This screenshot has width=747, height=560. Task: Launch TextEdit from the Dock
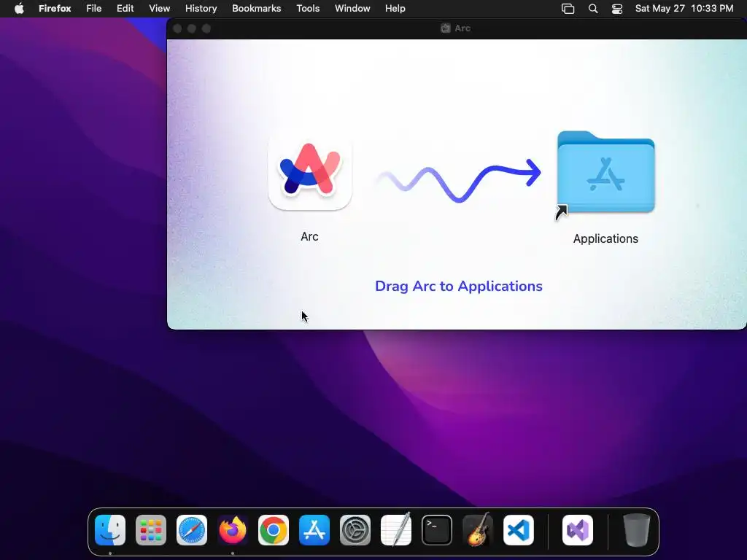pyautogui.click(x=396, y=530)
